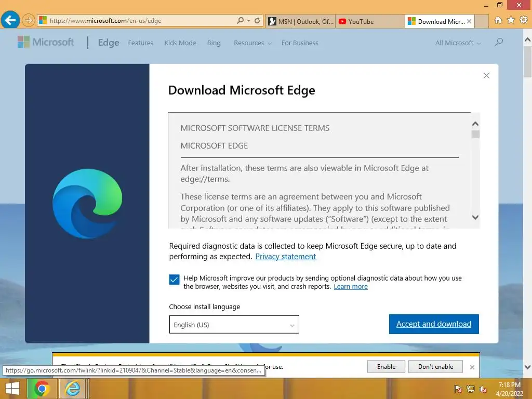Image resolution: width=532 pixels, height=399 pixels.
Task: Open the Choose install language dropdown
Action: point(234,324)
